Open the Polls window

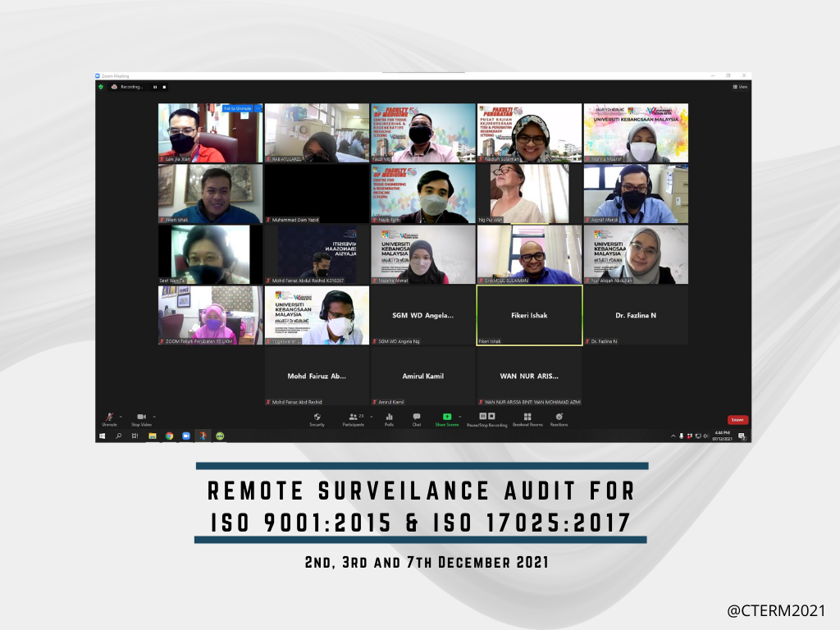[x=389, y=418]
